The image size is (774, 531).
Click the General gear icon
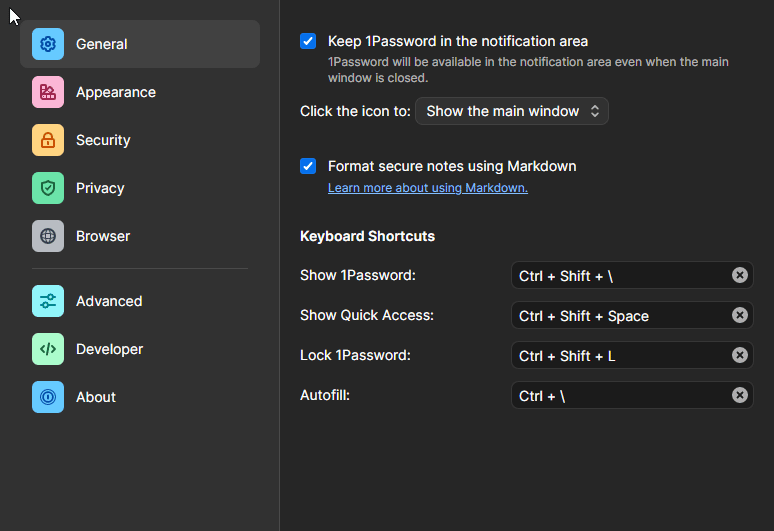click(x=48, y=44)
